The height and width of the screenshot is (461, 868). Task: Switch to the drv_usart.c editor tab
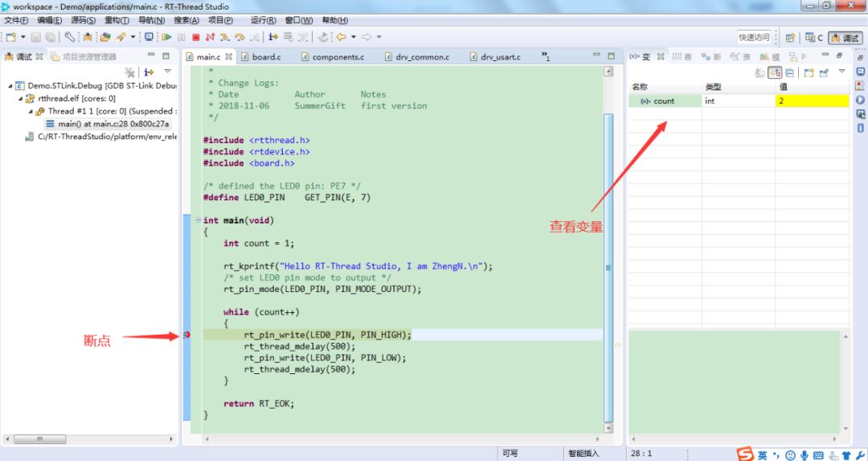pyautogui.click(x=494, y=56)
